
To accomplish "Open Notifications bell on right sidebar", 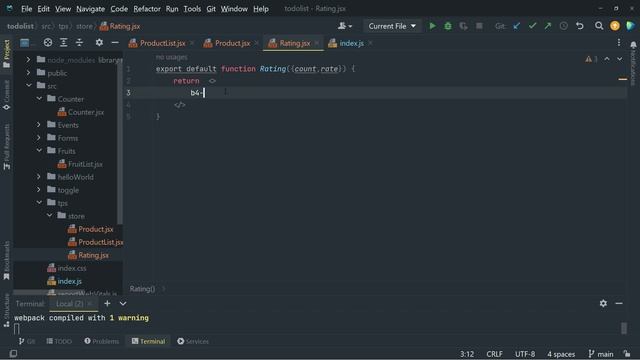I will point(633,44).
